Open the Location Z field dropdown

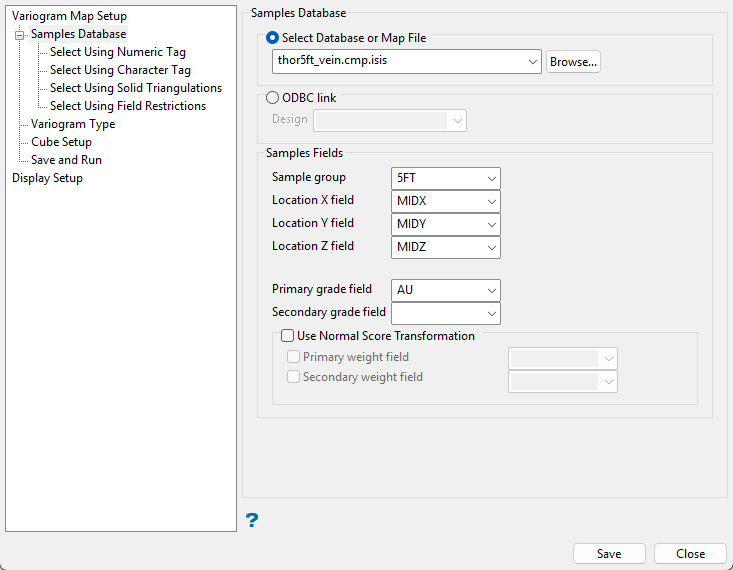(x=490, y=247)
